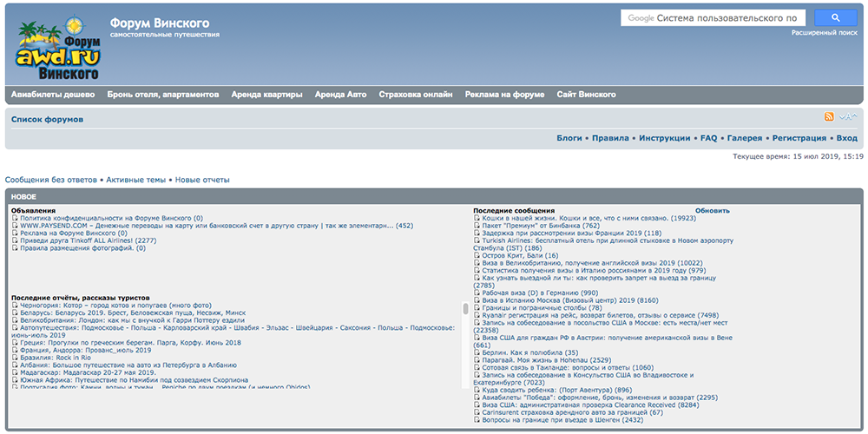
Task: Show Активные темы list
Action: 135,180
